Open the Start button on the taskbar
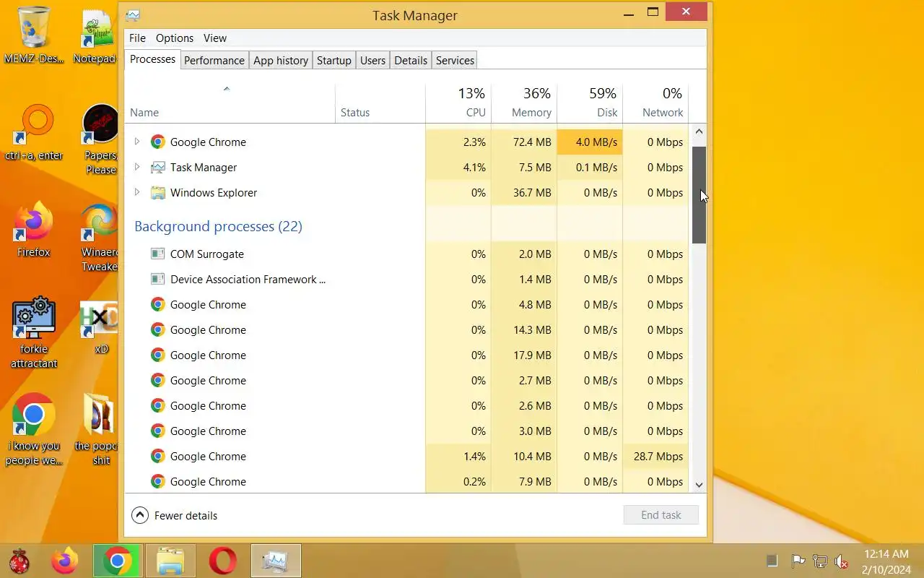Viewport: 924px width, 578px height. [19, 561]
